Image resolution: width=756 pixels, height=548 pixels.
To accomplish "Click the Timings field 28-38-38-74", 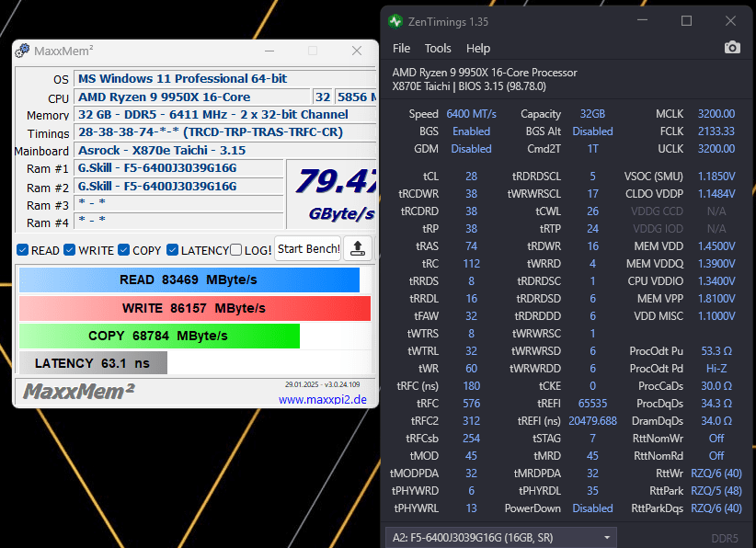I will tap(225, 132).
